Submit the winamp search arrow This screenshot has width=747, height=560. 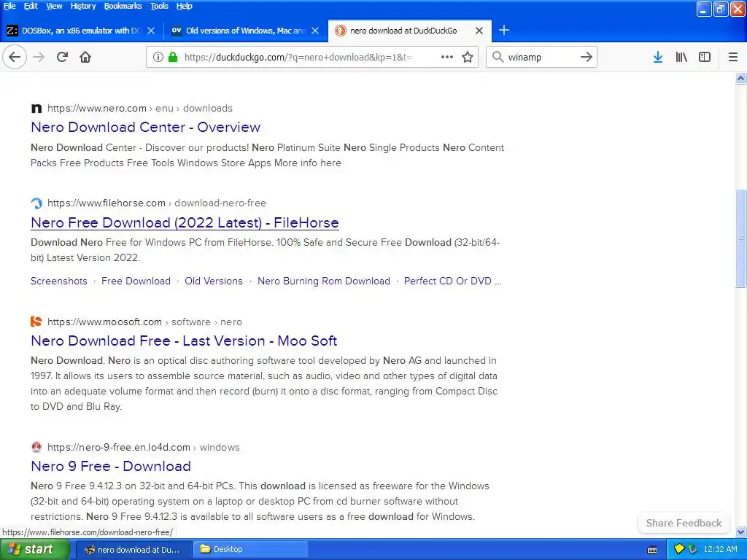tap(587, 57)
